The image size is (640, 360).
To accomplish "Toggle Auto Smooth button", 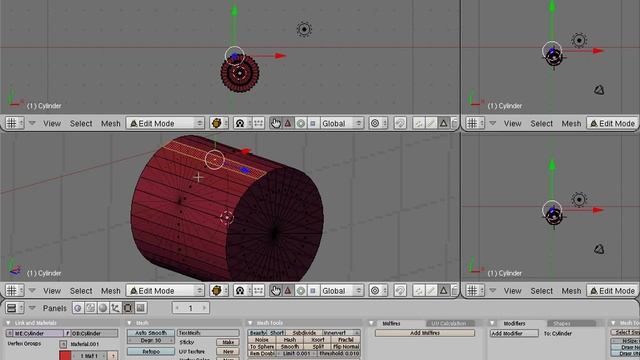I will 151,333.
